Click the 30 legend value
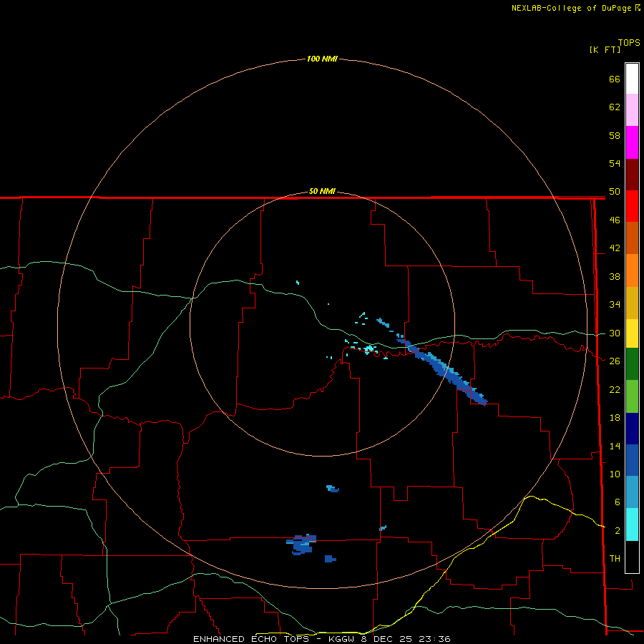 tap(615, 333)
